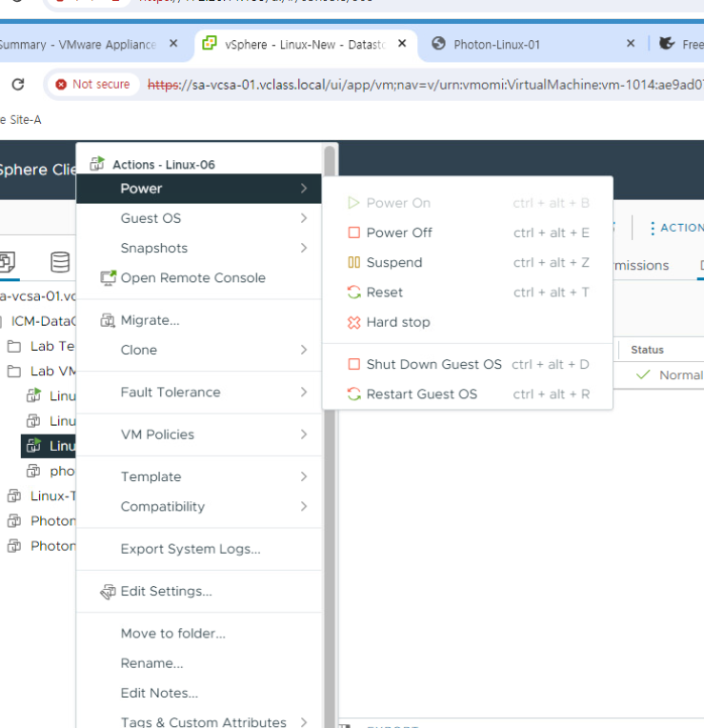This screenshot has height=728, width=704.
Task: Click the Power Off red square icon
Action: 353,233
